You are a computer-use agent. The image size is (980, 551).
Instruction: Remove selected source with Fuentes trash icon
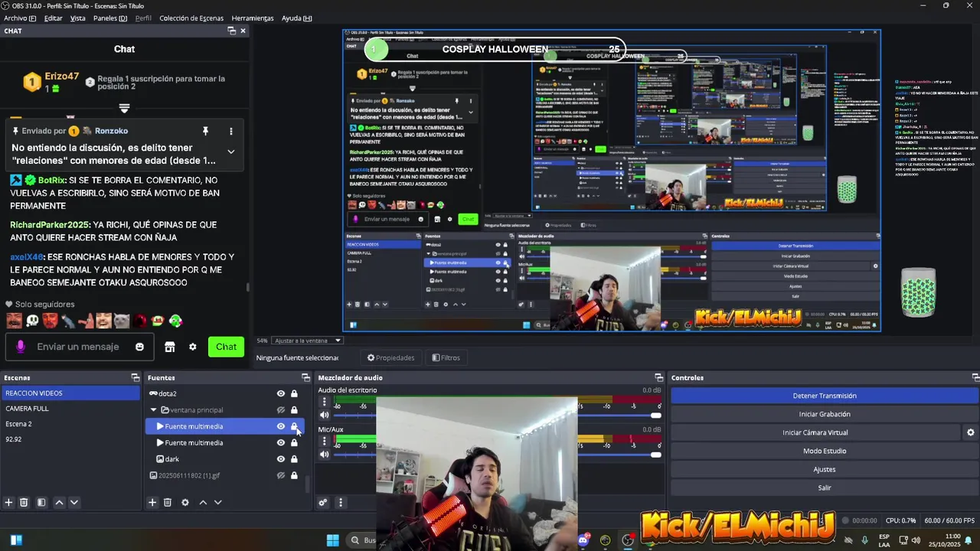pyautogui.click(x=168, y=503)
